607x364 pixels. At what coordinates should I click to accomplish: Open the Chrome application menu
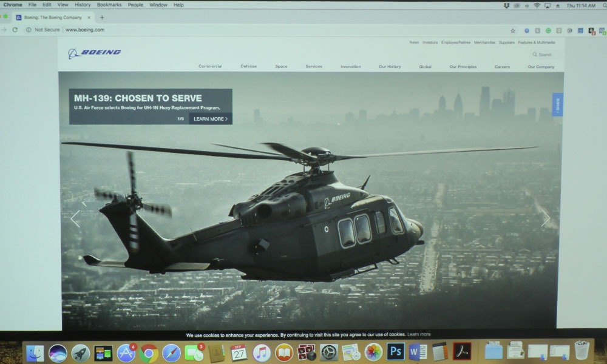coord(13,5)
